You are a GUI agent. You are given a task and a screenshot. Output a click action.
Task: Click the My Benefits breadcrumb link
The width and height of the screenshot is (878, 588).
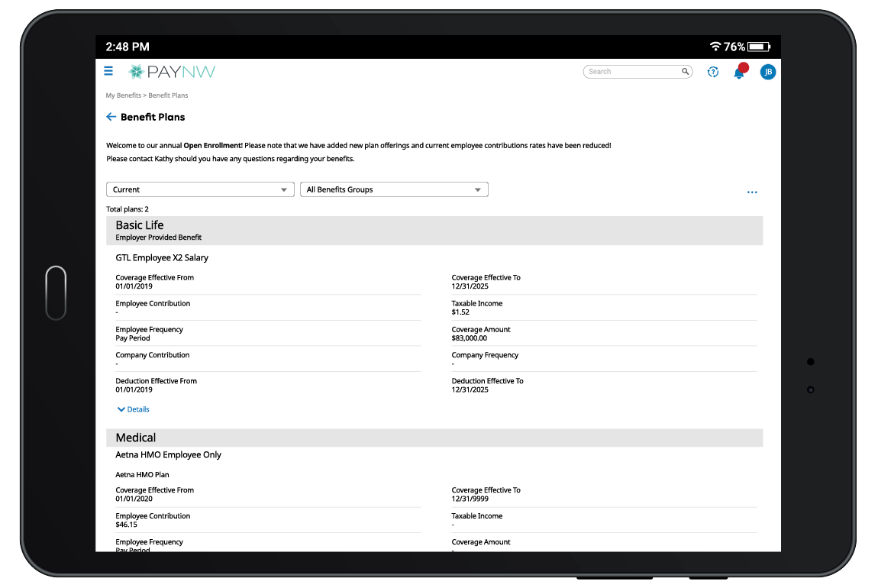pyautogui.click(x=122, y=95)
